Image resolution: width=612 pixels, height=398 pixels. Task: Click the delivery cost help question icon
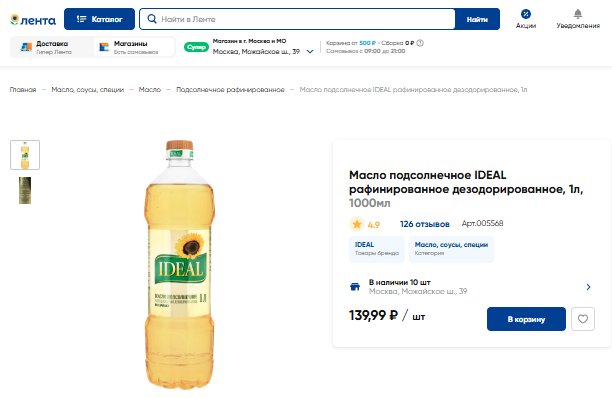point(420,43)
